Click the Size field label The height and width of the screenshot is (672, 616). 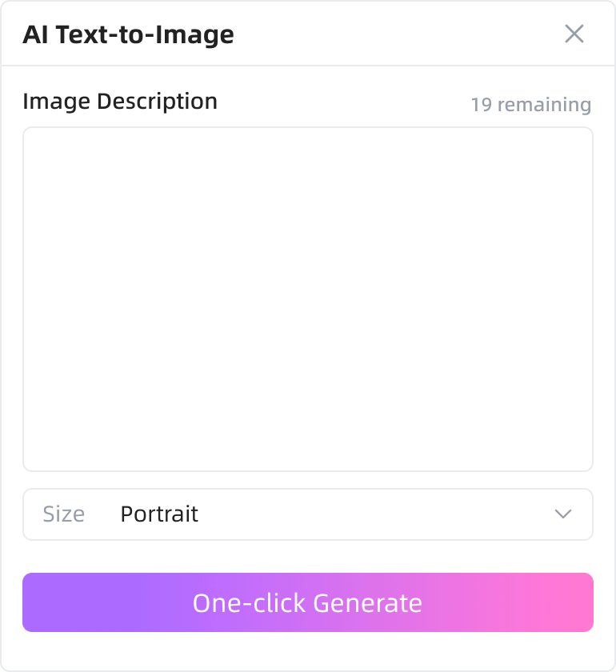[62, 514]
